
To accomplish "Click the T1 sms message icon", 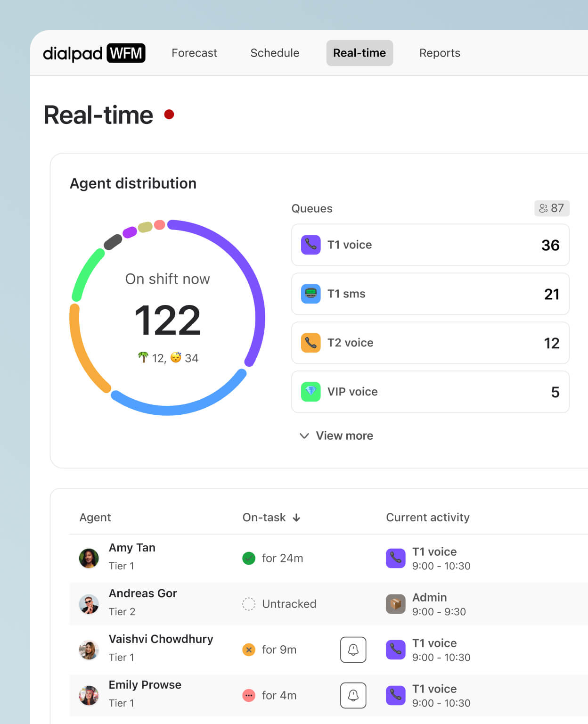I will click(311, 294).
